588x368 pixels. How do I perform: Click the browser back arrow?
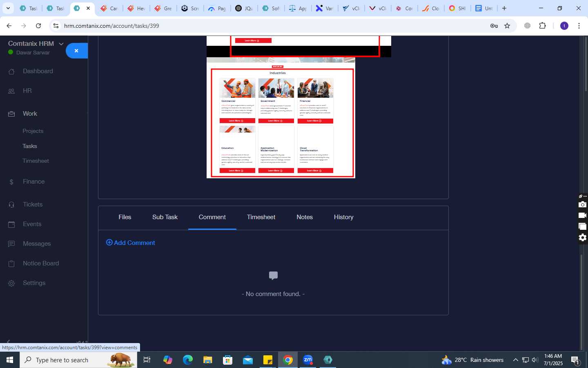tap(9, 26)
